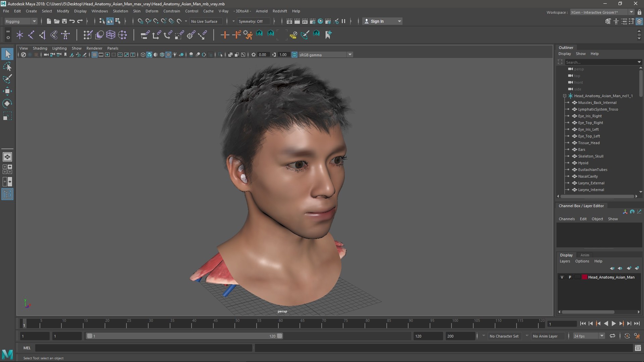The height and width of the screenshot is (362, 644).
Task: Open the Channels menu in Channel Box
Action: point(567,219)
